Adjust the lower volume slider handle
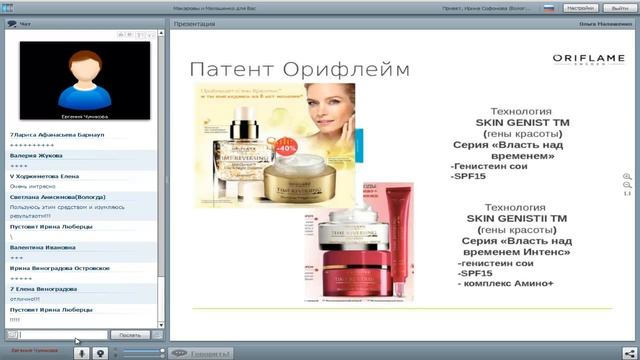Screen dimensions: 640x360 coord(162,356)
